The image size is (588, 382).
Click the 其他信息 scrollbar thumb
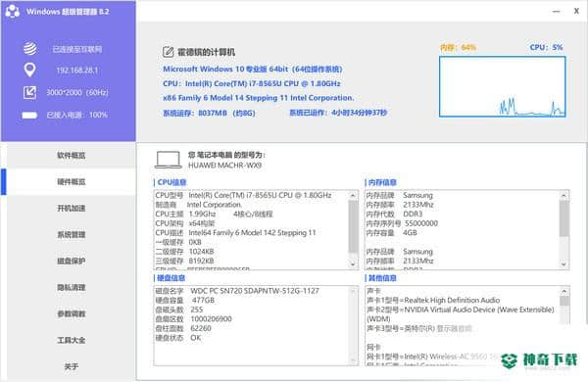coord(564,301)
